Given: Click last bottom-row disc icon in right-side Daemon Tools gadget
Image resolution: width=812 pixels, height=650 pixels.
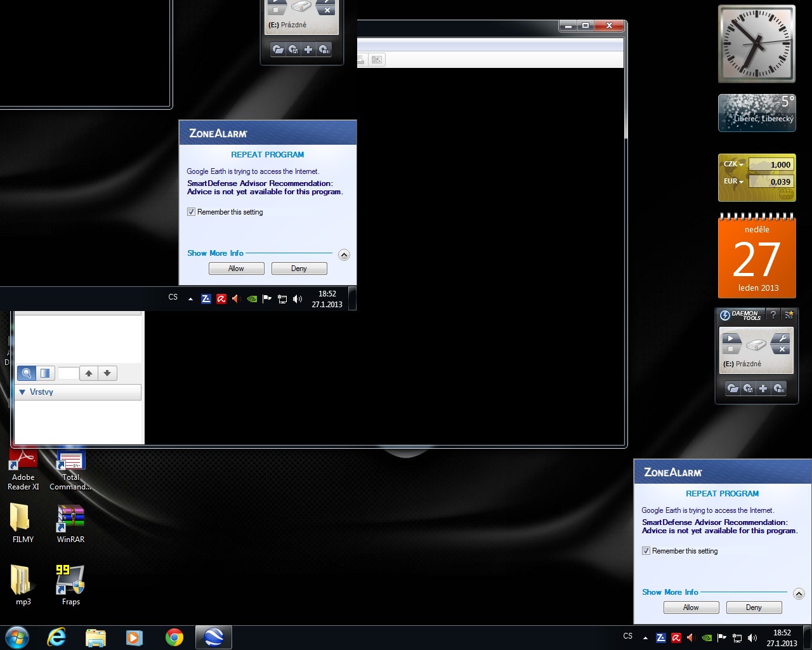Looking at the screenshot, I should (779, 388).
